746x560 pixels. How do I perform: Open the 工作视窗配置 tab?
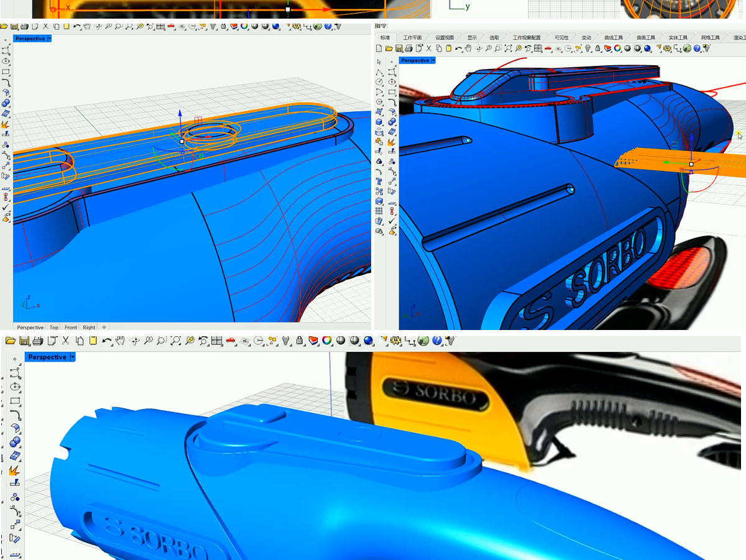coord(527,37)
